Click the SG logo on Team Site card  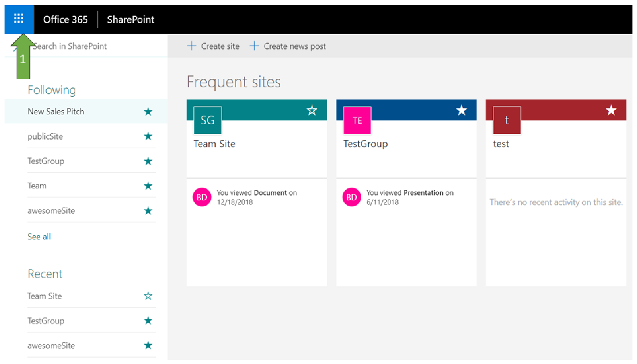pyautogui.click(x=207, y=120)
